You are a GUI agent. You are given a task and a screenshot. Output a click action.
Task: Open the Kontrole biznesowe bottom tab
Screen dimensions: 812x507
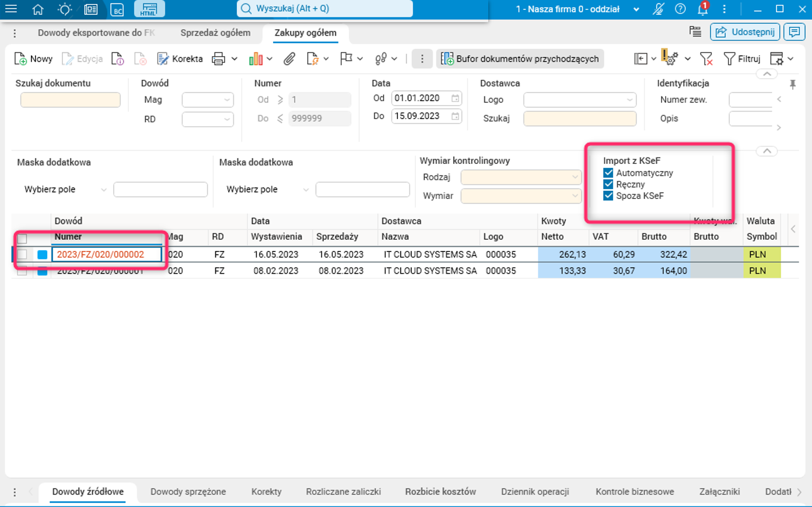[x=635, y=492]
